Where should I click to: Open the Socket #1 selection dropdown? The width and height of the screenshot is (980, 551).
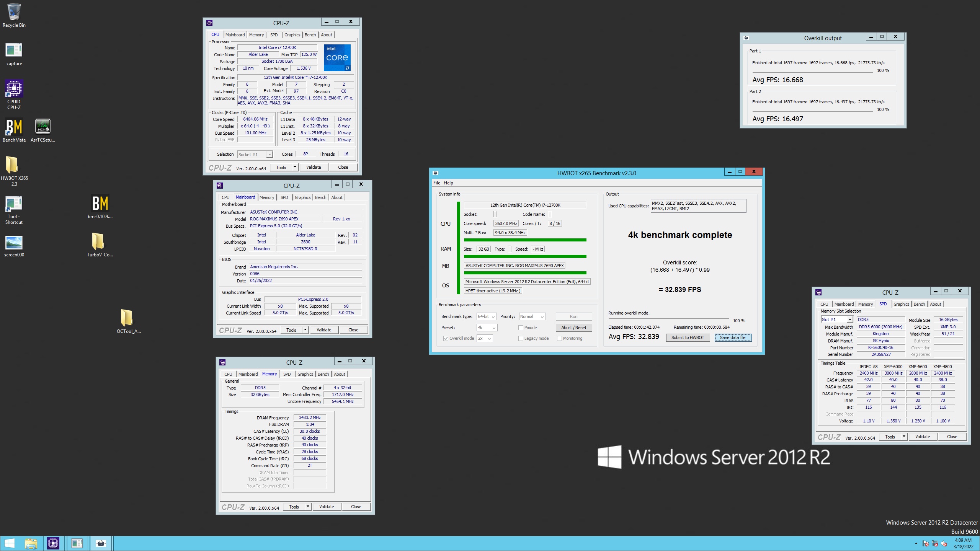click(x=255, y=154)
